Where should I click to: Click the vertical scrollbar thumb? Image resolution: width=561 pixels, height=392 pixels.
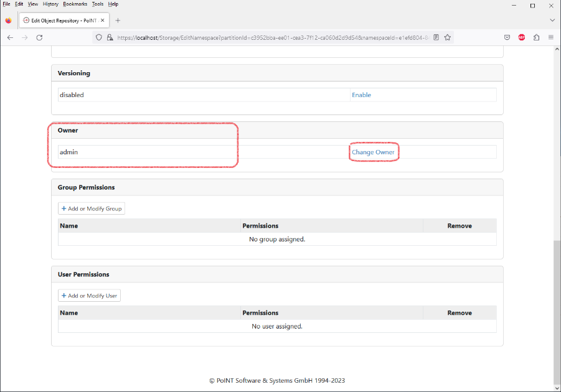pos(557,312)
